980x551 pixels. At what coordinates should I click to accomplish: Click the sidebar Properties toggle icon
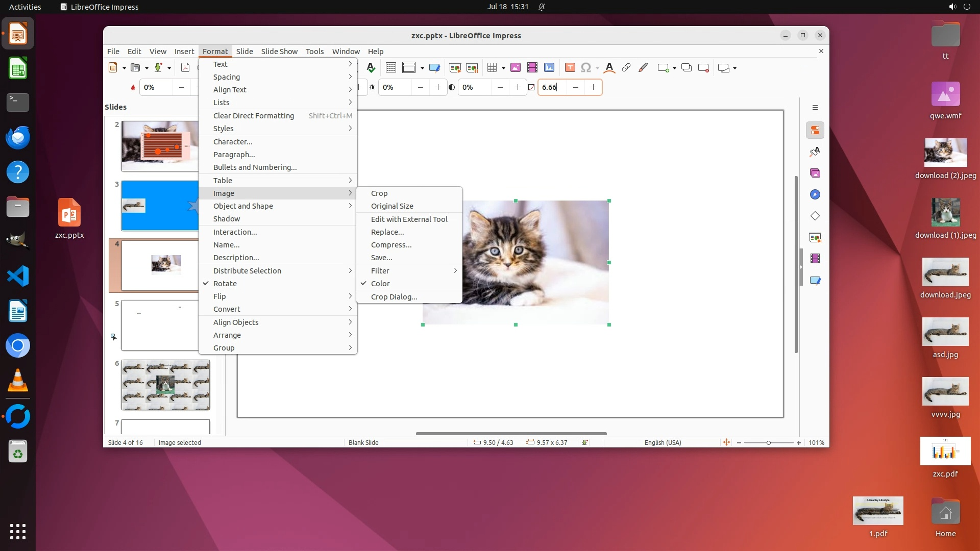(x=815, y=131)
